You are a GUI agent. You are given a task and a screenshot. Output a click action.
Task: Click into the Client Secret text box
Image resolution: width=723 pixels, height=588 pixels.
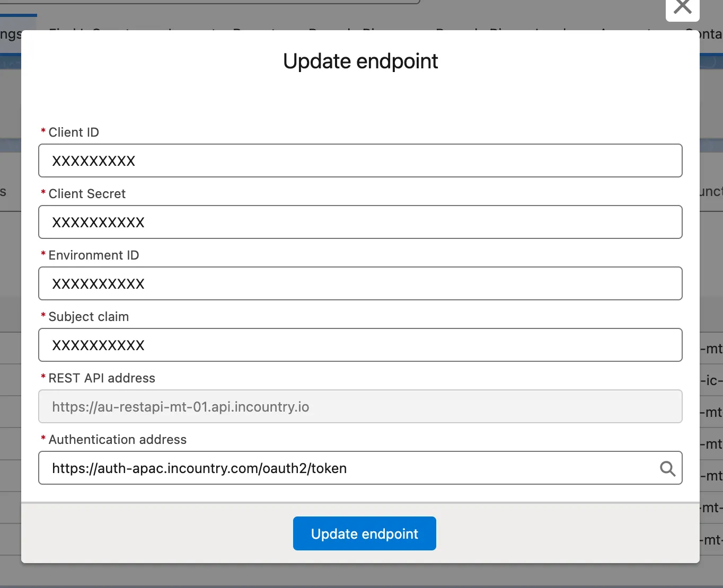[x=360, y=222]
